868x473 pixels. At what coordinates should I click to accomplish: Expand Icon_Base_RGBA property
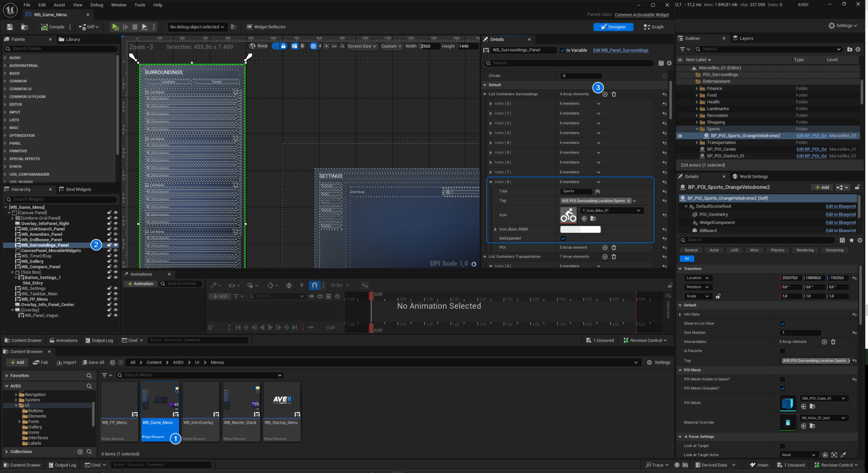click(x=495, y=229)
